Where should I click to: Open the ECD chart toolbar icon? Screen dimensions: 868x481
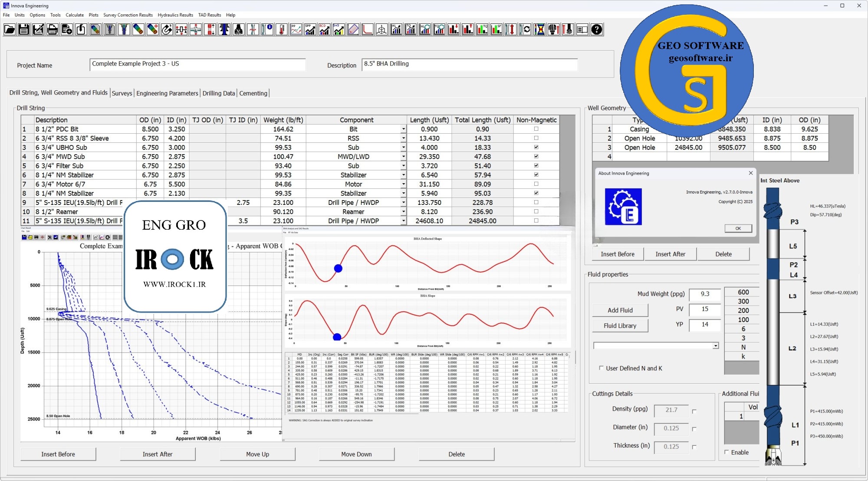[x=325, y=30]
